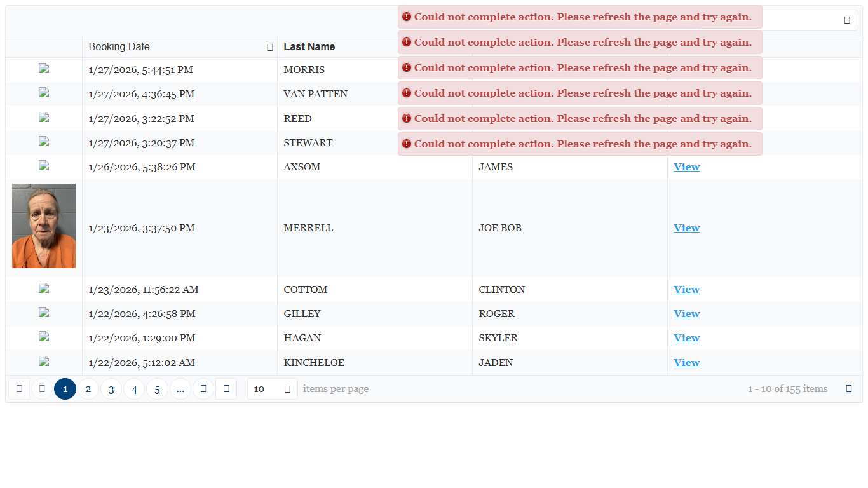The width and height of the screenshot is (868, 488).
Task: Click the mugshot thumbnail in MERRELL row
Action: click(x=44, y=226)
